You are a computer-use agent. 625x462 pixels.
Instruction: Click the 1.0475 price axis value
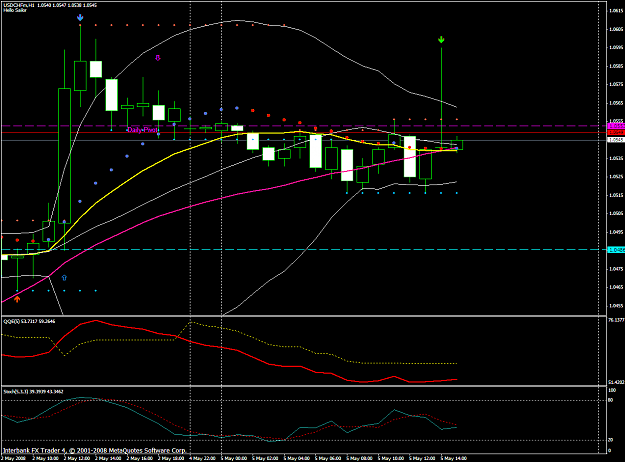click(x=617, y=269)
